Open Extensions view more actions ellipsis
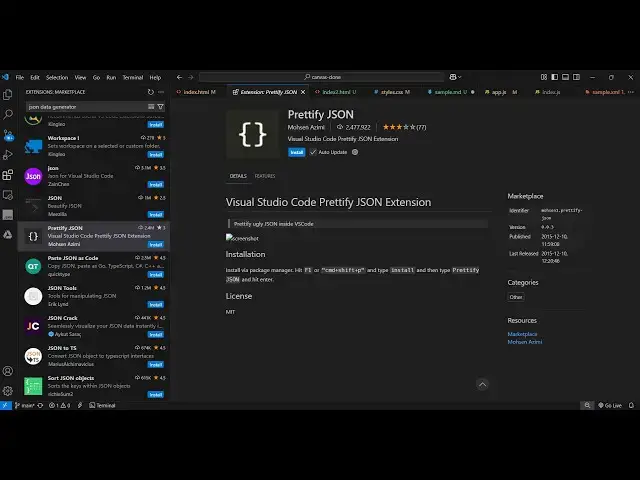Image resolution: width=640 pixels, height=480 pixels. click(x=161, y=92)
